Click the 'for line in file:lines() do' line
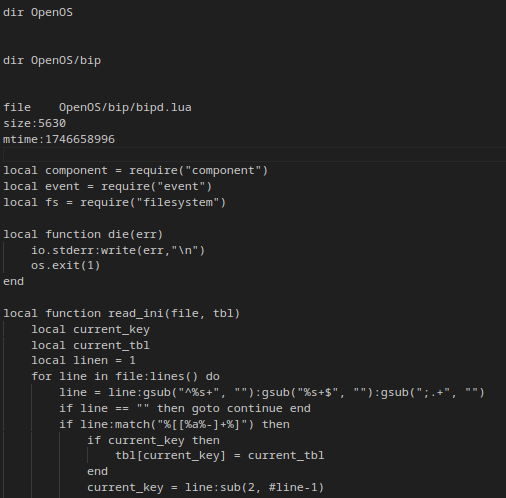 click(125, 377)
